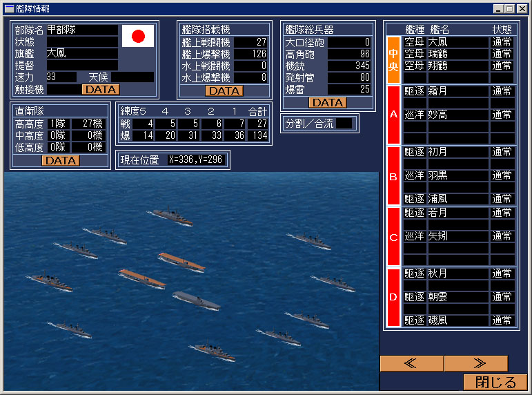The width and height of the screenshot is (532, 395).
Task: Click the 機銃 value 345
Action: tap(349, 66)
